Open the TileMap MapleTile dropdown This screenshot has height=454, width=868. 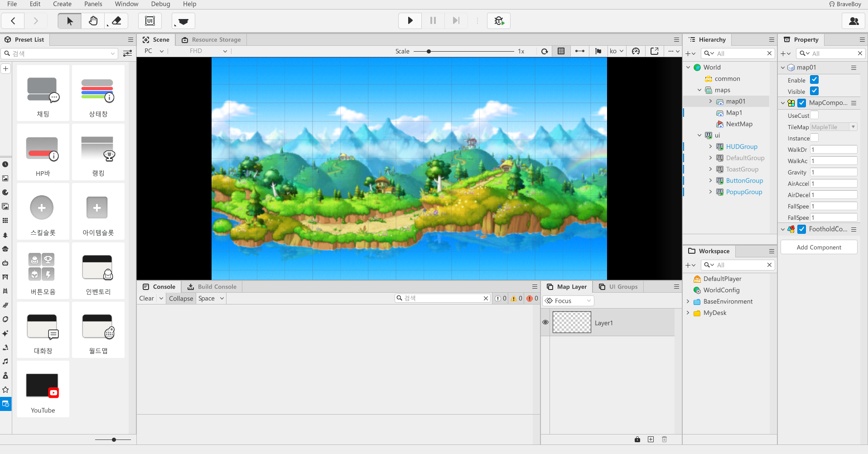pyautogui.click(x=834, y=127)
